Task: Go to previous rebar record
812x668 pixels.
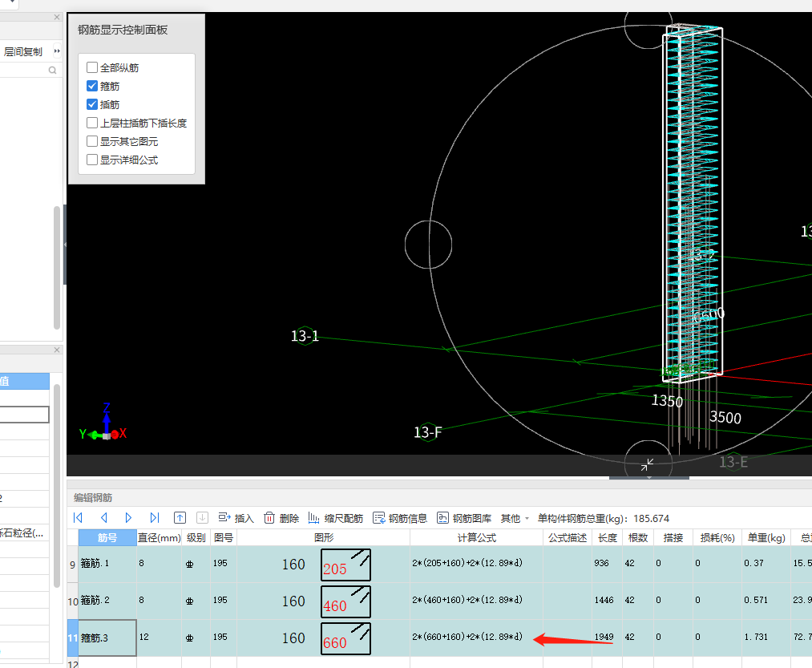Action: click(103, 518)
